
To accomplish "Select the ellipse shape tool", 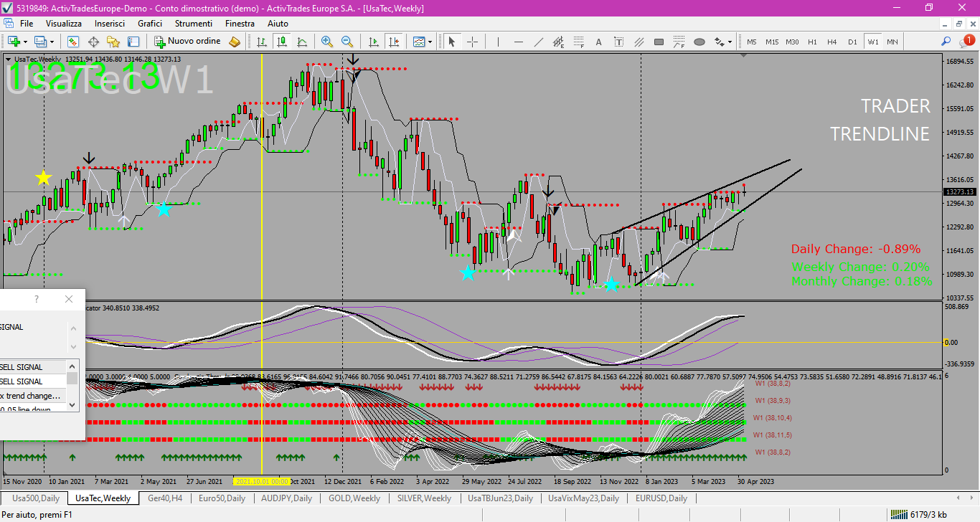I will click(x=699, y=42).
